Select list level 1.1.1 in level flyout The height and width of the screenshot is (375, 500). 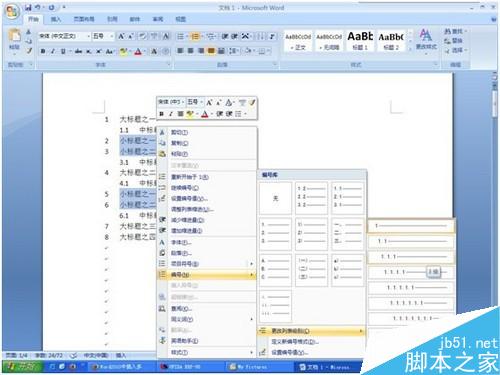click(411, 257)
